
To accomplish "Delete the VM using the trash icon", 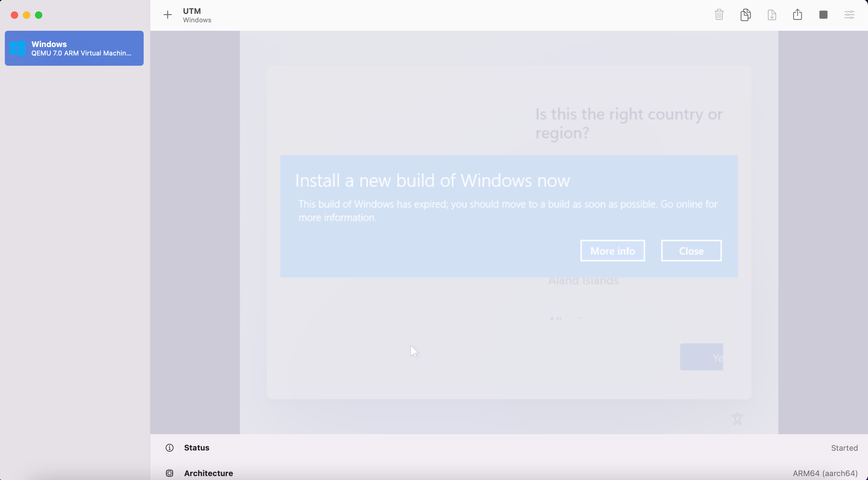I will tap(719, 14).
